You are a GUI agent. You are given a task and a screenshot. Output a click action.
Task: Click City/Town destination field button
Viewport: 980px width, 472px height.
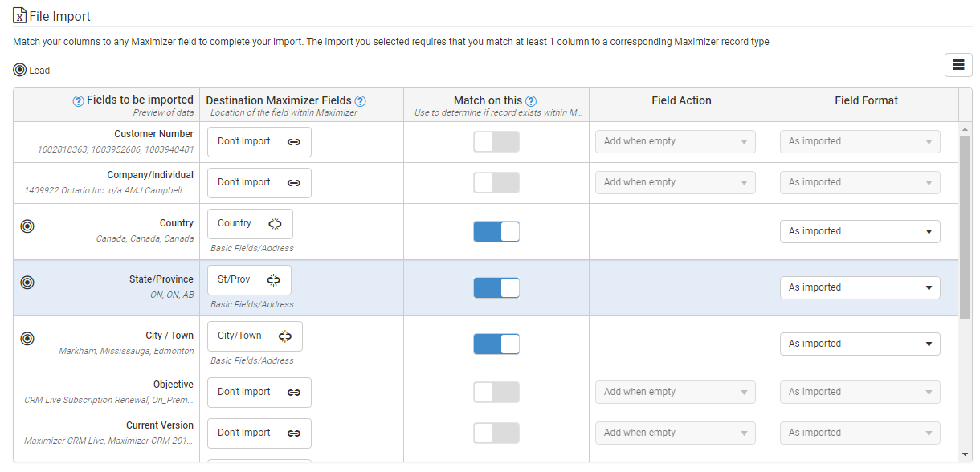pyautogui.click(x=255, y=336)
